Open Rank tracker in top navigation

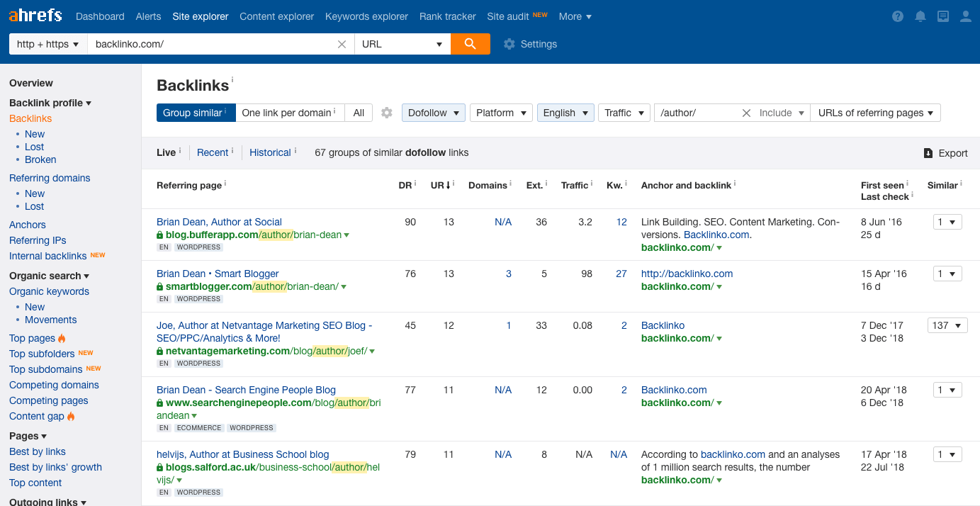(447, 16)
